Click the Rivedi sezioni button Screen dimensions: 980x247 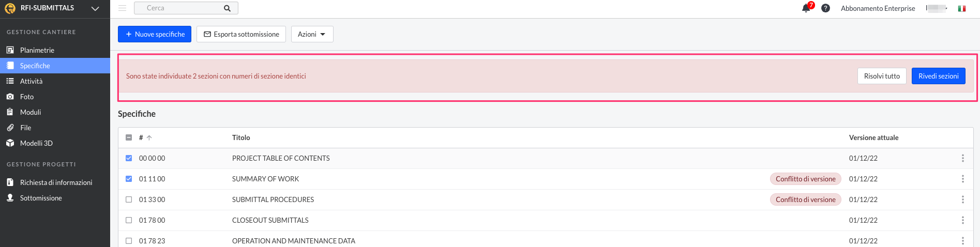point(938,76)
